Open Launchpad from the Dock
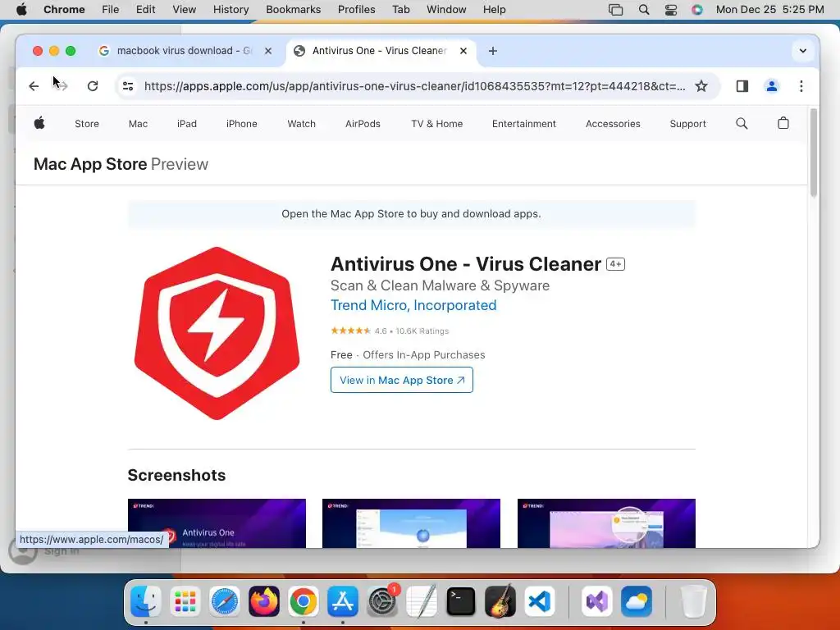The image size is (840, 630). 185,601
